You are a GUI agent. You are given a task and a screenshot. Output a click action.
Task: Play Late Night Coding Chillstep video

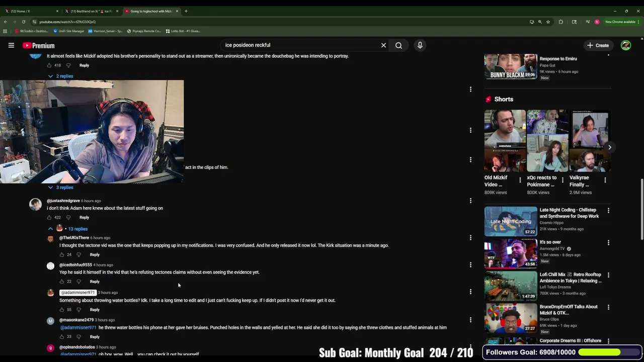tap(511, 221)
